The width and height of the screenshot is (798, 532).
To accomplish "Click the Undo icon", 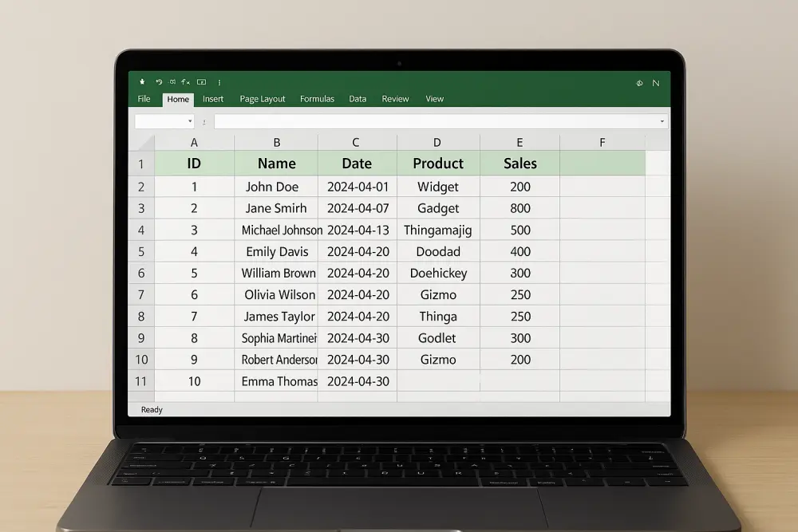I will (x=159, y=82).
